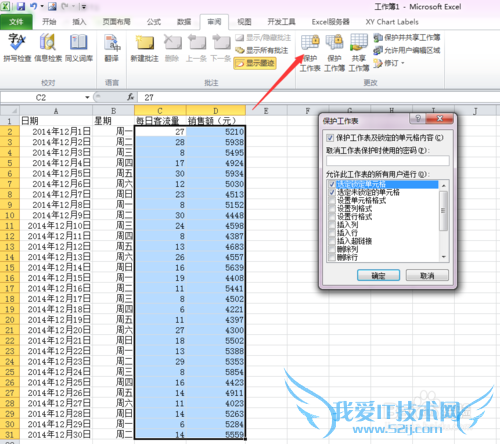Check 删除行 option

point(332,257)
